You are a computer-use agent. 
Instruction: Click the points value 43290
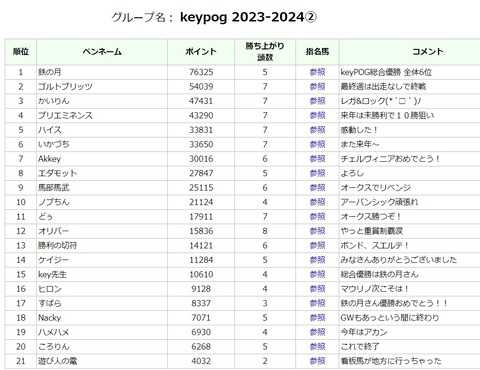(201, 115)
